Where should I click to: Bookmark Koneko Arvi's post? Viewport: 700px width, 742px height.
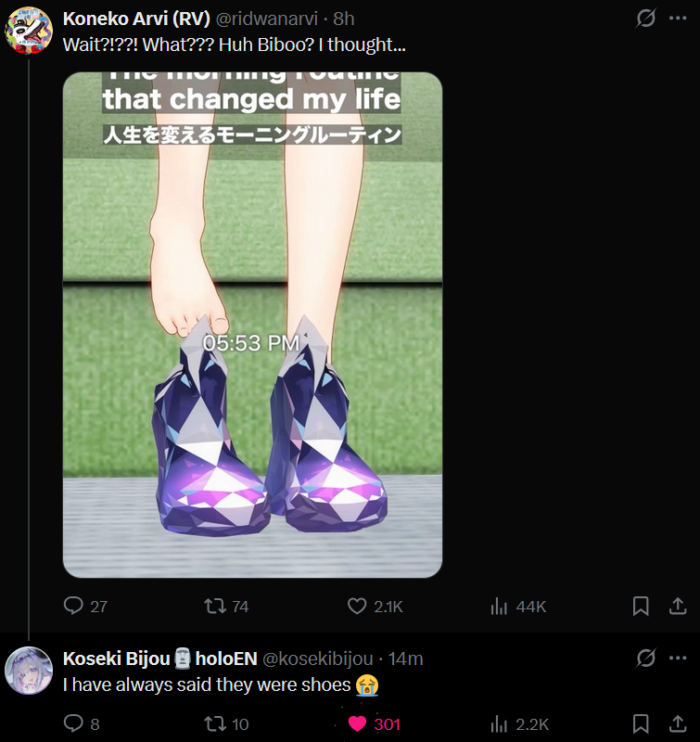point(641,607)
